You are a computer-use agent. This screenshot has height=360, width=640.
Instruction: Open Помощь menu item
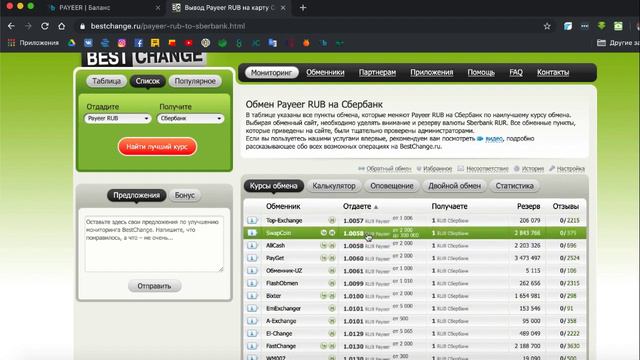tap(481, 72)
